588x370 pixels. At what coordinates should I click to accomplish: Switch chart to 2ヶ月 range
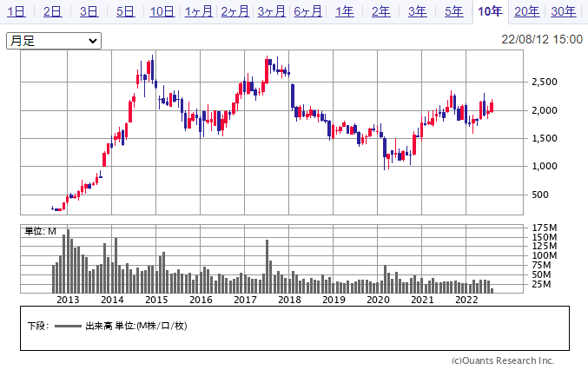coord(235,11)
